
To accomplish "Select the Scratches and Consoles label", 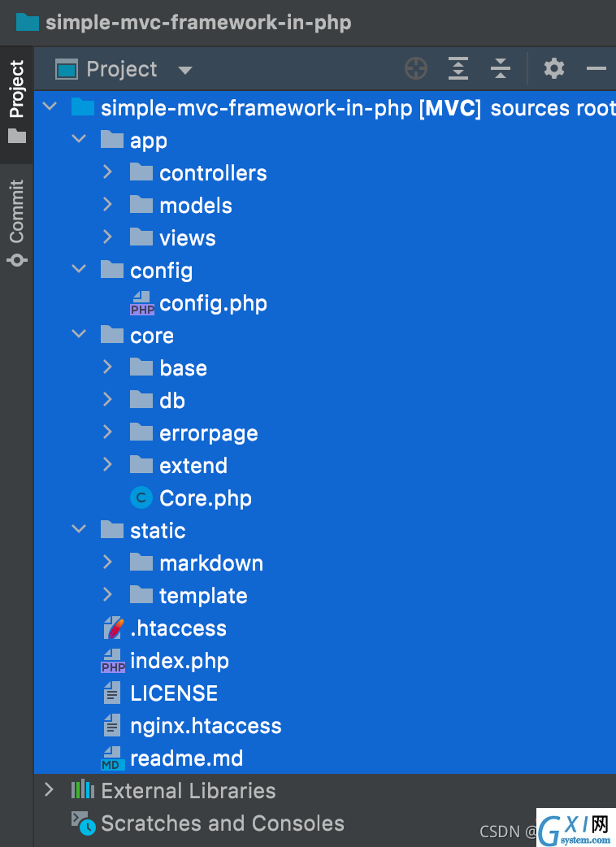I will [x=223, y=823].
